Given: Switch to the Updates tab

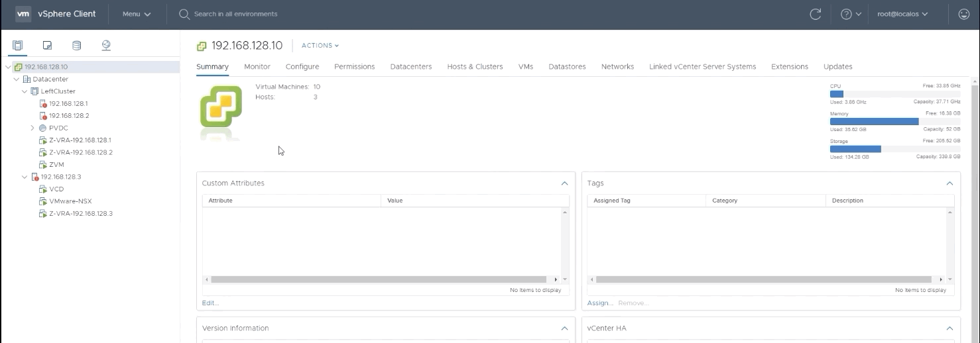Looking at the screenshot, I should (838, 66).
